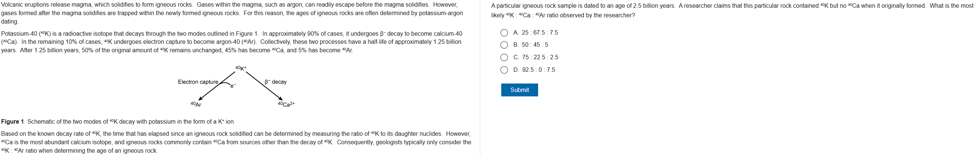The image size is (980, 156).
Task: Click the 'β− decay' label in diagram
Action: [275, 82]
